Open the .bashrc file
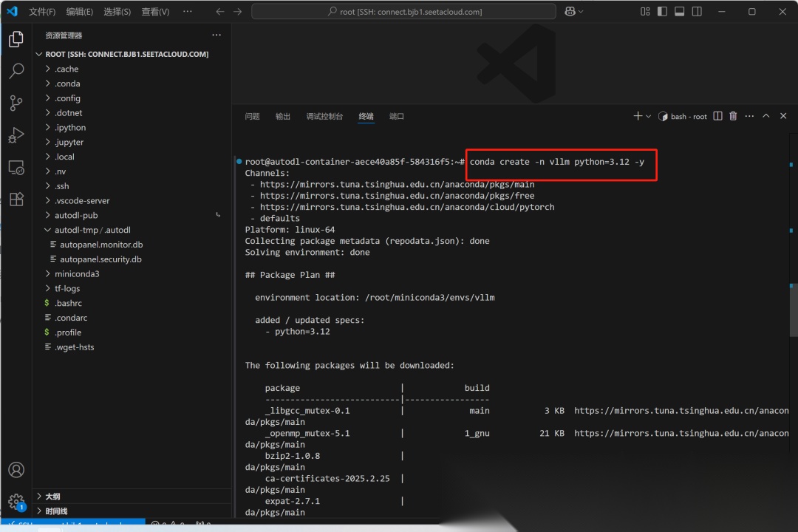 (132, 303)
